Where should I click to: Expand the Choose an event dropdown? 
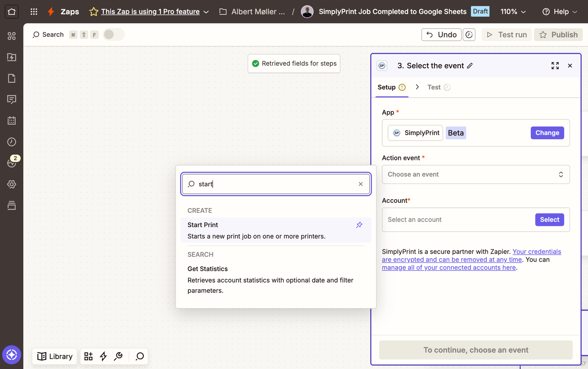(475, 175)
